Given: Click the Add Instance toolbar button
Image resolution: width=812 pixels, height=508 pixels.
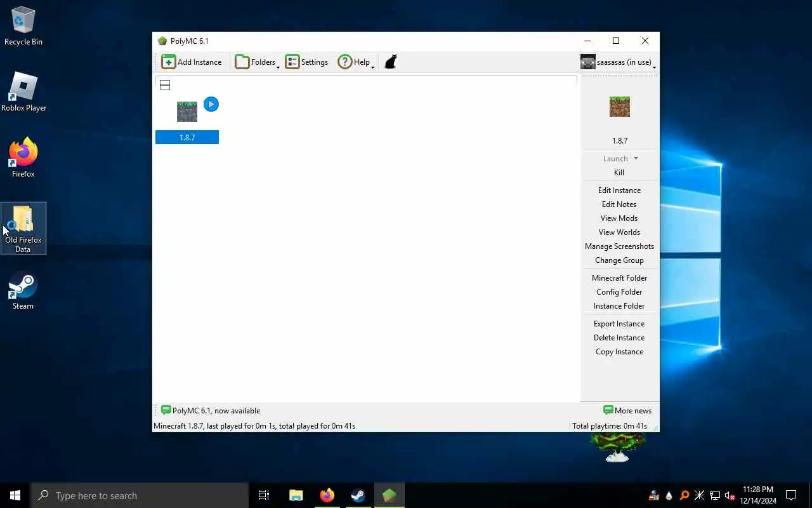Looking at the screenshot, I should [x=192, y=62].
